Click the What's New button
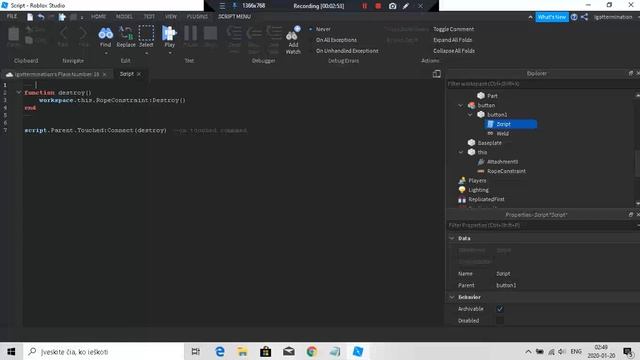Viewport: 640px width, 360px height. tap(552, 17)
